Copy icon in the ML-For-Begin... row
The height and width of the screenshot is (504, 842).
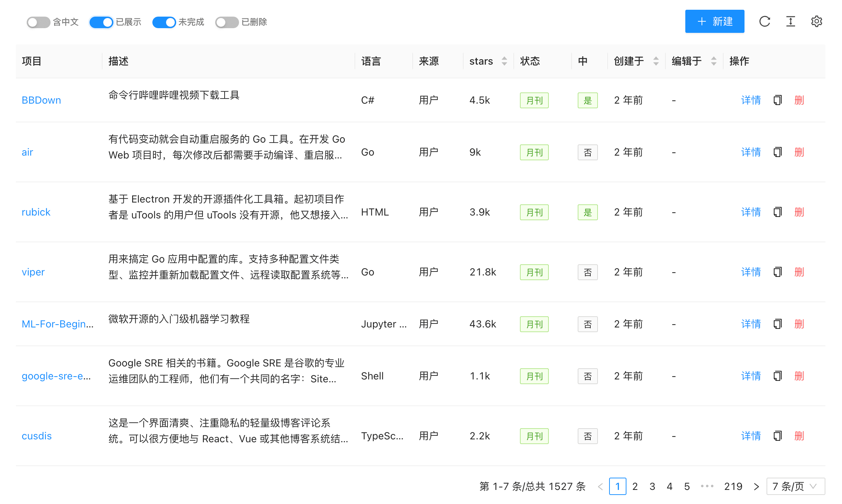[x=778, y=324]
